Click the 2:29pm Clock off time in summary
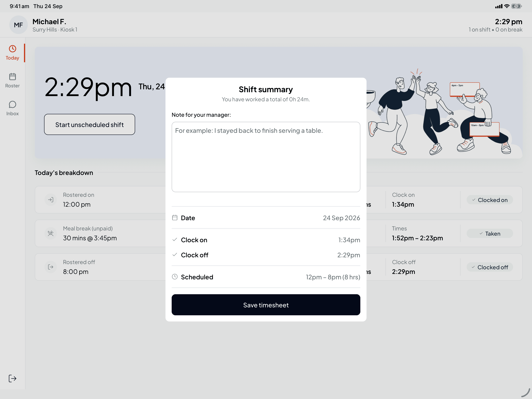Screen dimensions: 532x399 tap(349, 255)
